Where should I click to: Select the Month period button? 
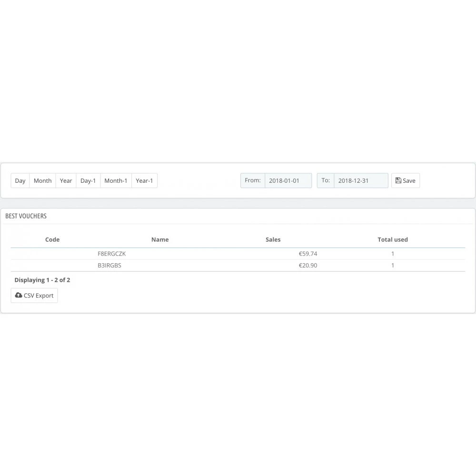pos(42,180)
